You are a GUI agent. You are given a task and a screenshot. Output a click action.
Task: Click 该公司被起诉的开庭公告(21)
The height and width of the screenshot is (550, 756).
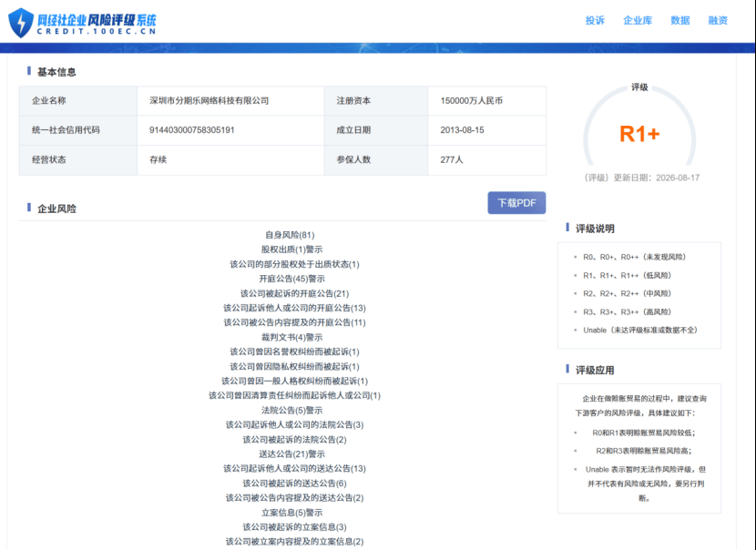294,293
